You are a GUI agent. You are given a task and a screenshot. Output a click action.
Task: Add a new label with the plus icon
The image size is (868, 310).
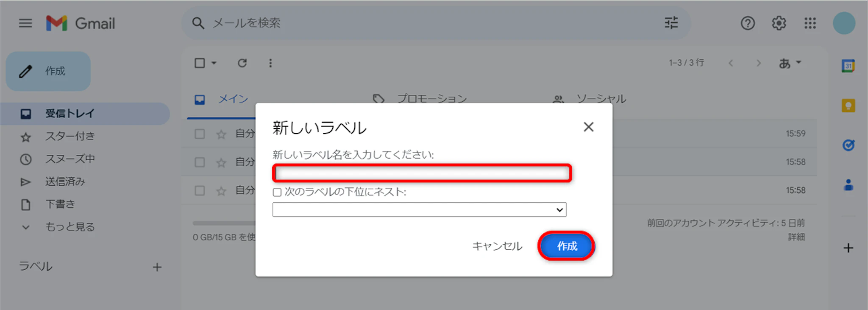157,267
